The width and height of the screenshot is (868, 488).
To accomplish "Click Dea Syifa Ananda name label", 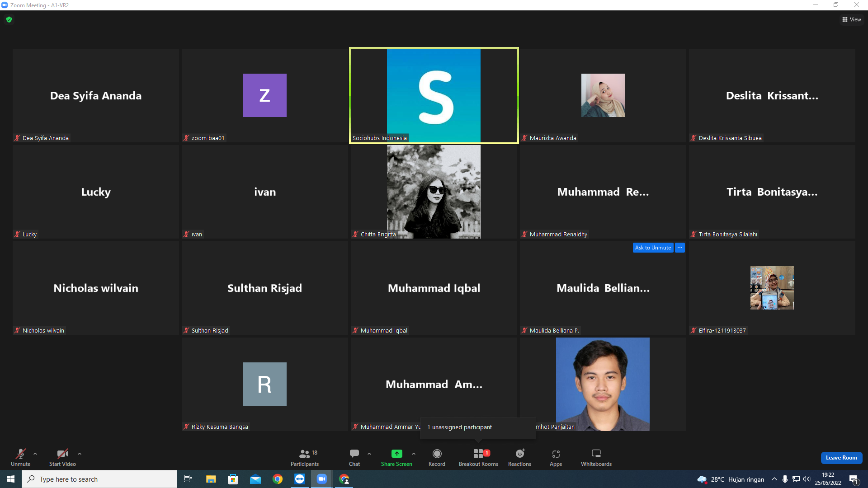I will 45,138.
